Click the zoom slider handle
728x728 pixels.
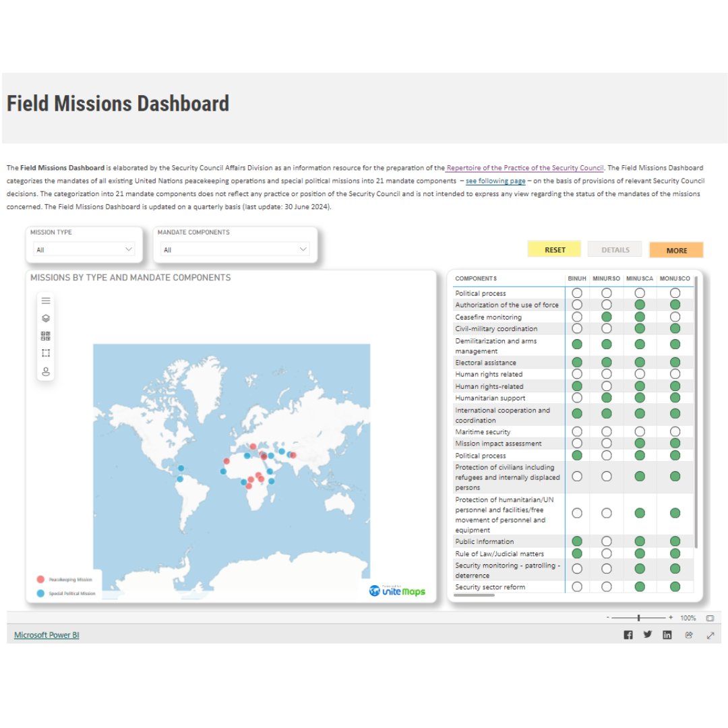pyautogui.click(x=638, y=617)
